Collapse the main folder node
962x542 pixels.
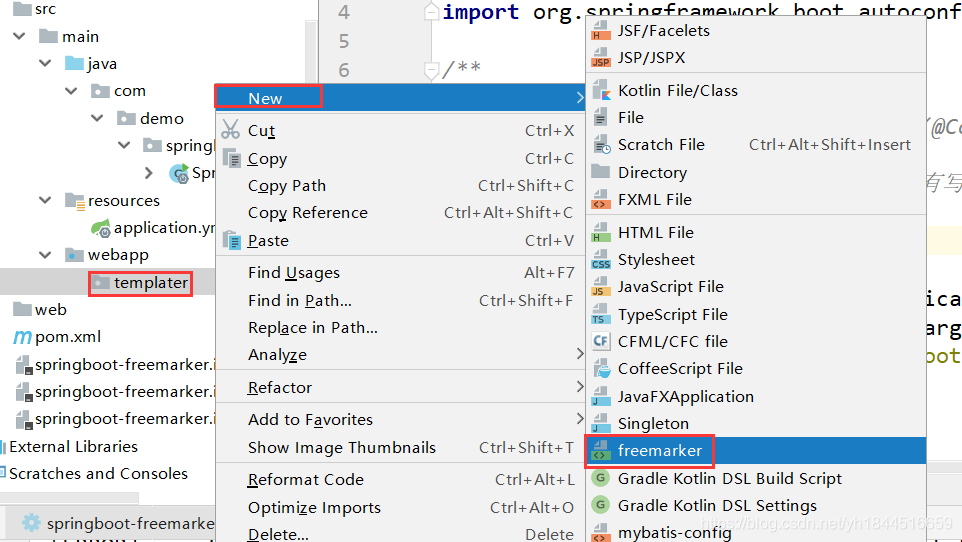20,36
